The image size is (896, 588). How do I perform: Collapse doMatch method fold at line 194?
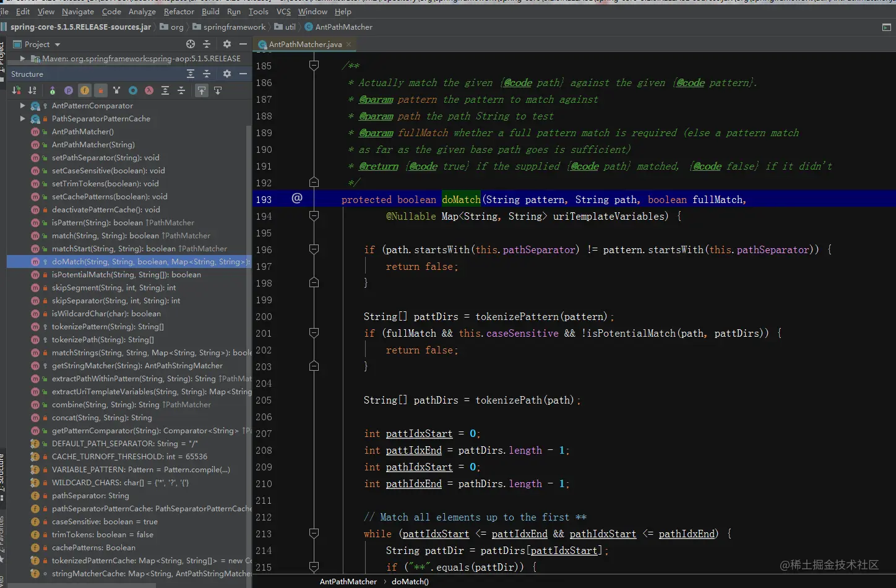[x=314, y=215]
